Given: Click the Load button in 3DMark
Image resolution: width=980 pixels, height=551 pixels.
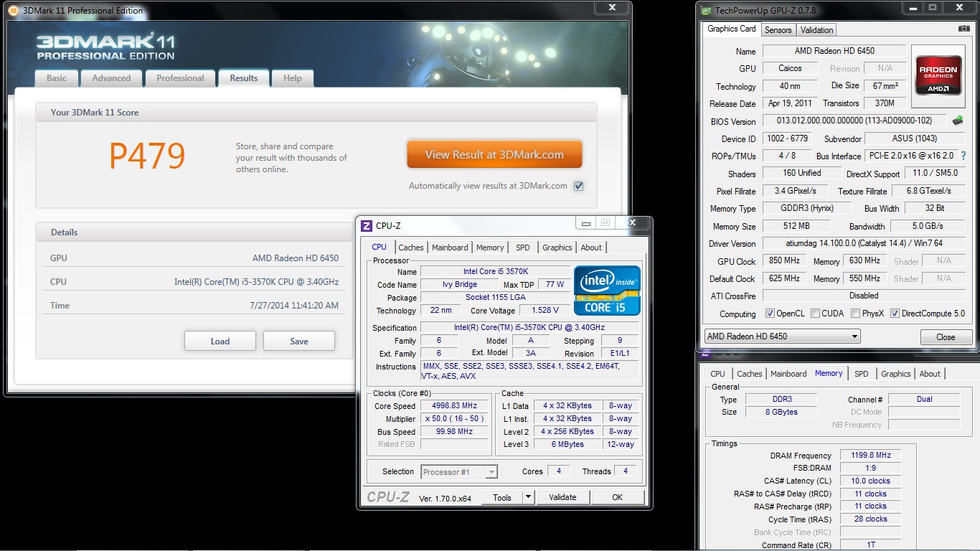Looking at the screenshot, I should (x=220, y=341).
